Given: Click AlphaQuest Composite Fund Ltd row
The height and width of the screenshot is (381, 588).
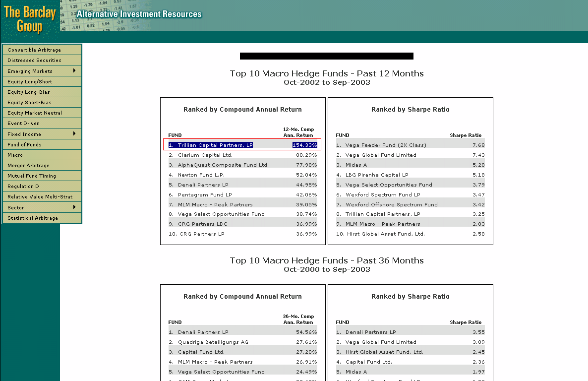Looking at the screenshot, I should click(242, 165).
